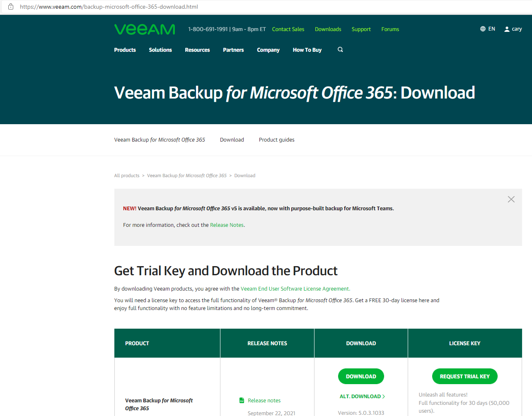Open the Resources menu
This screenshot has width=532, height=416.
tap(197, 50)
